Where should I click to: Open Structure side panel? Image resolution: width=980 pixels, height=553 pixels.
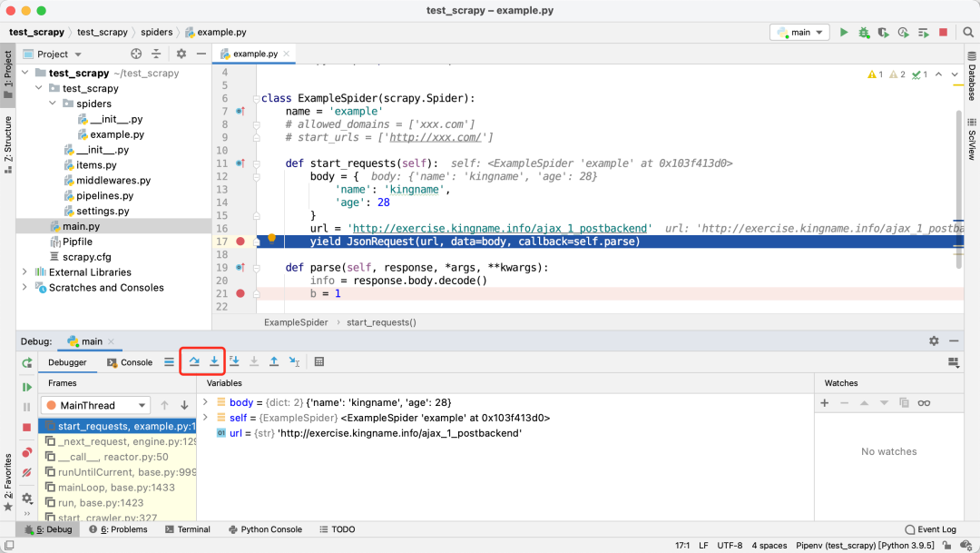[x=7, y=145]
